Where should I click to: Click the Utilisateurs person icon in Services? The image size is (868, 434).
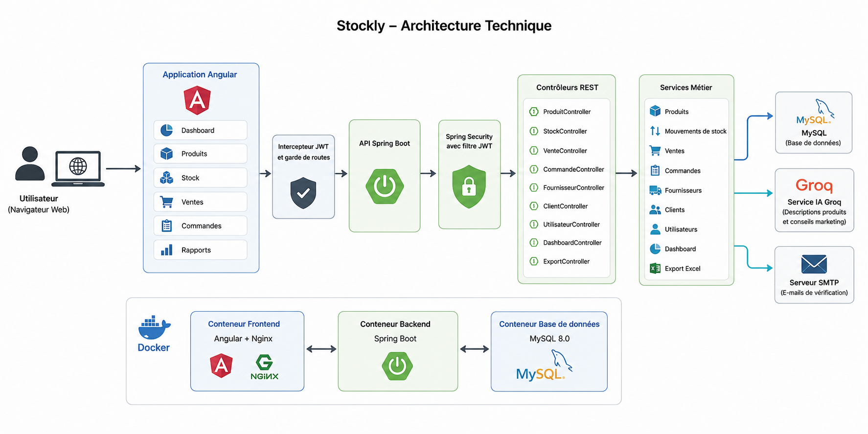655,229
